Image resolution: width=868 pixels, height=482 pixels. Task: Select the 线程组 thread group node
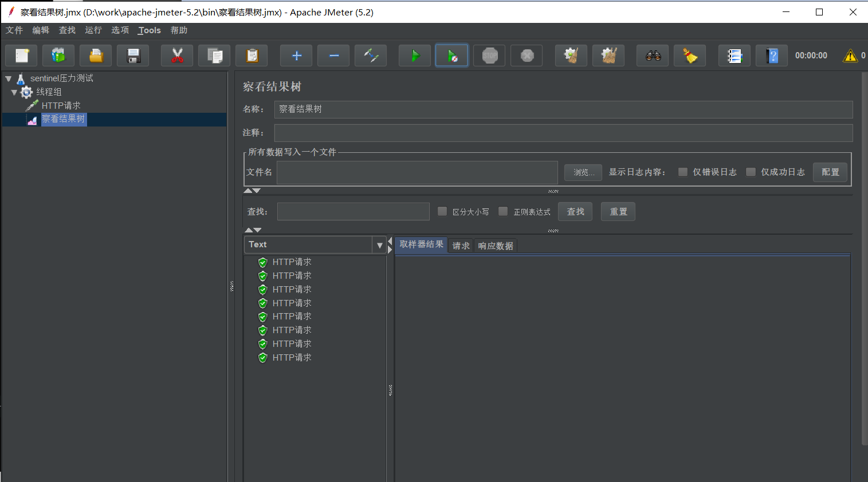(x=49, y=92)
